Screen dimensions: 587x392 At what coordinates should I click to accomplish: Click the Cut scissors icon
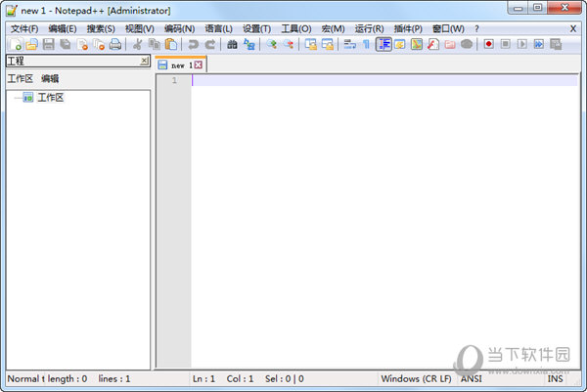click(137, 45)
